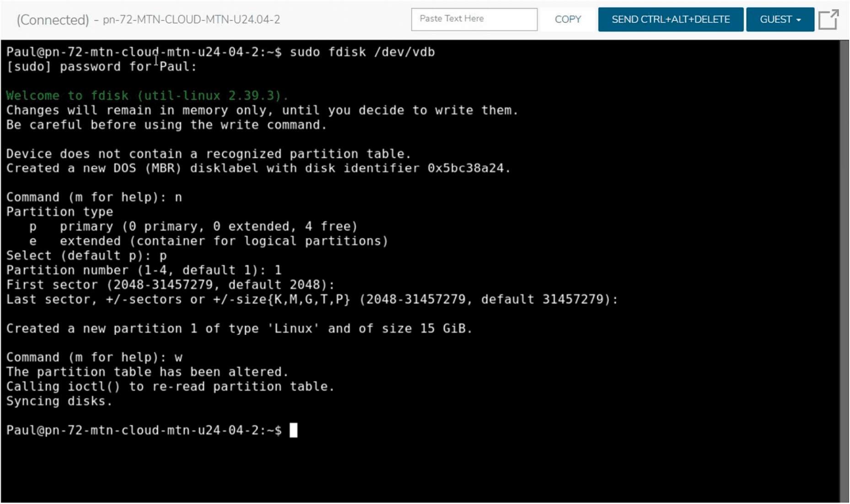
Task: Click '[sudo] password for Paul:' line
Action: click(102, 67)
